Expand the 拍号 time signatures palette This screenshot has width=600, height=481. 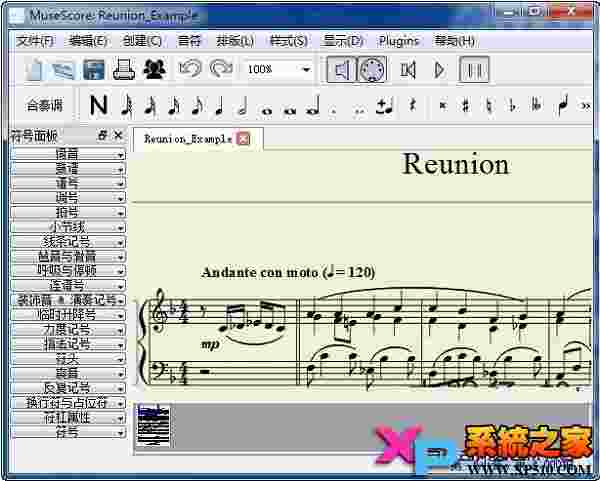point(68,212)
